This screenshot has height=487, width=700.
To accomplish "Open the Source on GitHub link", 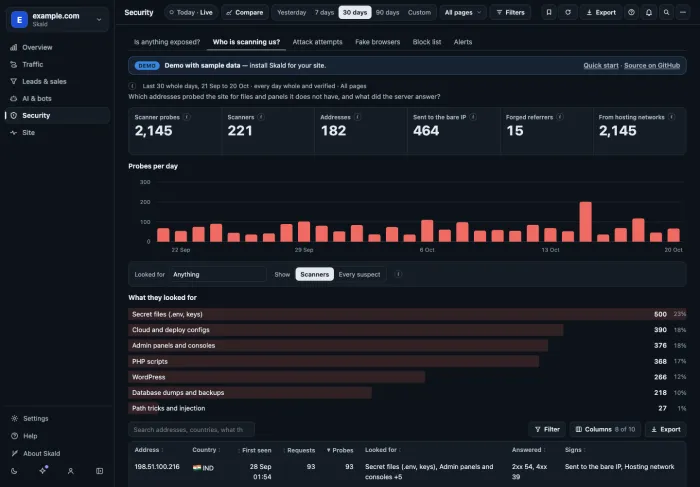I will coord(652,66).
